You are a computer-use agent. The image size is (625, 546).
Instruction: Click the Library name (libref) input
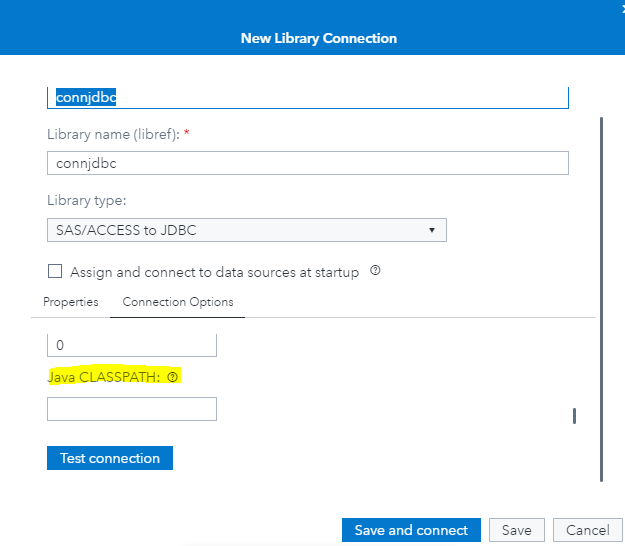pyautogui.click(x=307, y=163)
